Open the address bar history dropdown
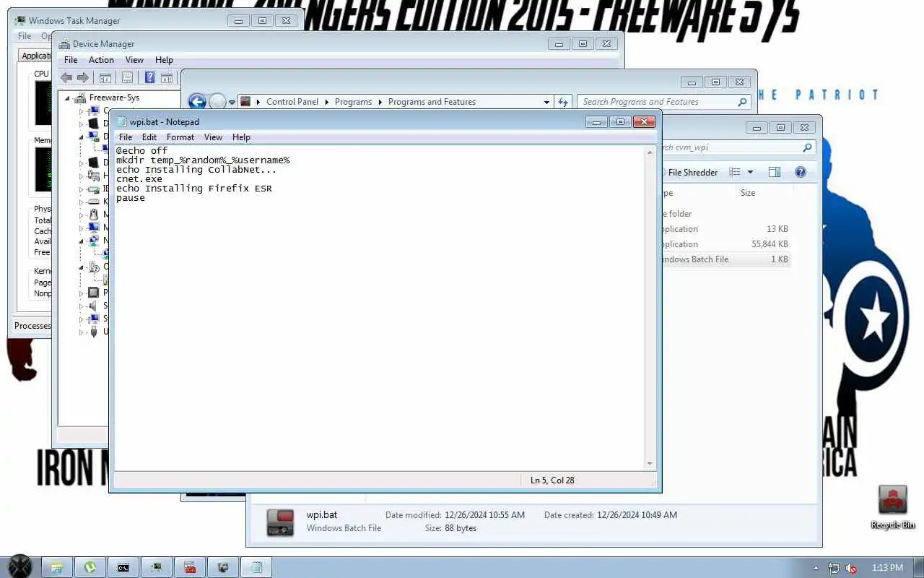924x578 pixels. (546, 103)
